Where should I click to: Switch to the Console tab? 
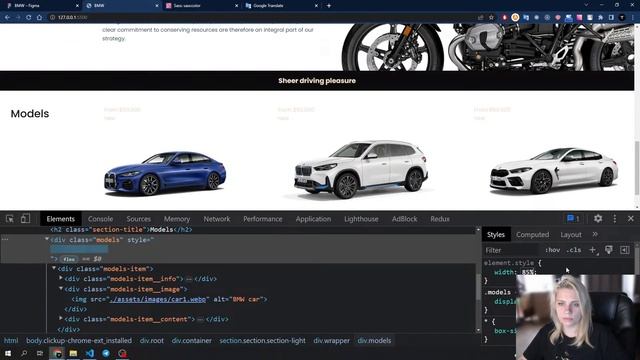click(x=100, y=219)
